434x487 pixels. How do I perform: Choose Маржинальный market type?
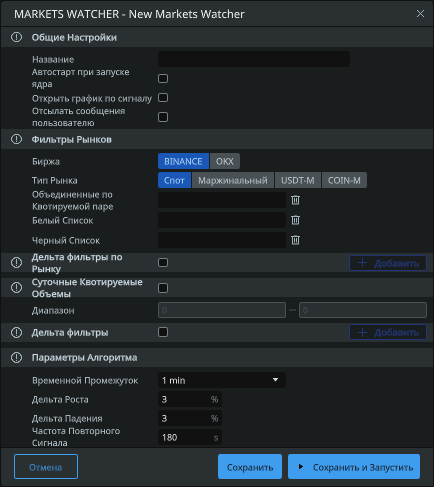click(x=233, y=180)
